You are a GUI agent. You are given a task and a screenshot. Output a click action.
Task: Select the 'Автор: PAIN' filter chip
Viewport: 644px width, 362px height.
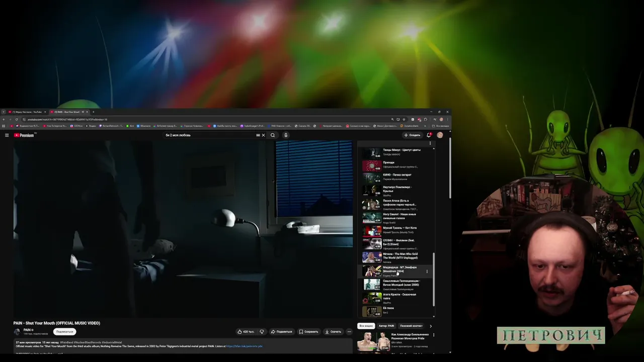(386, 326)
